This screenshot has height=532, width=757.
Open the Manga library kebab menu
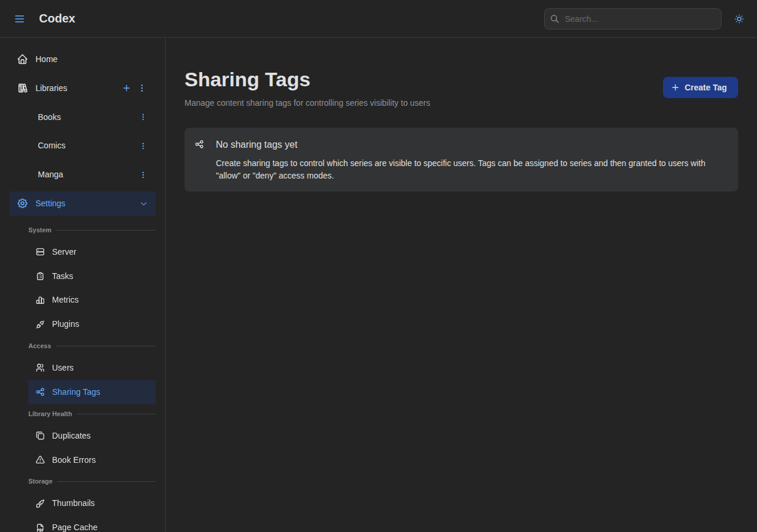(x=143, y=174)
